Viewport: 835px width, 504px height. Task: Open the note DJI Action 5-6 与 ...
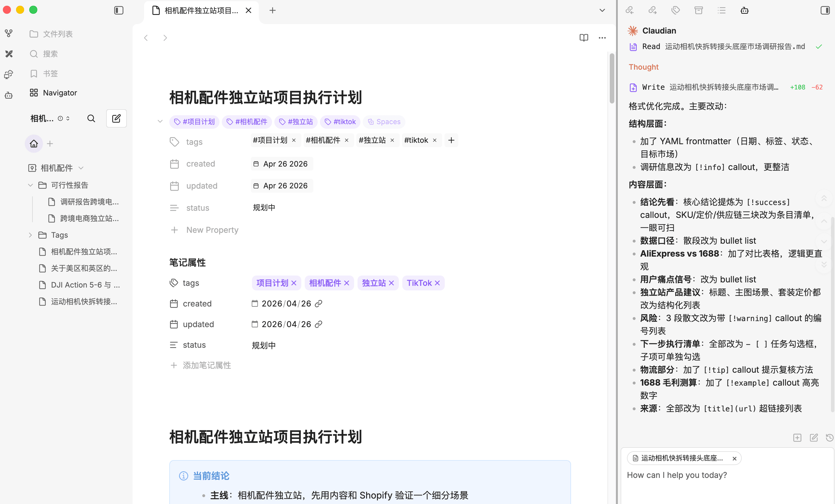[x=79, y=285]
